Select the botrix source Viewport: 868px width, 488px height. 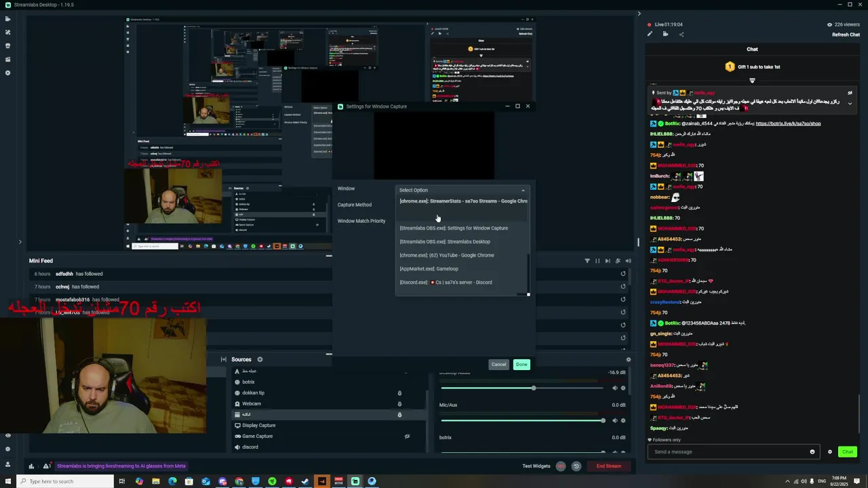point(248,382)
